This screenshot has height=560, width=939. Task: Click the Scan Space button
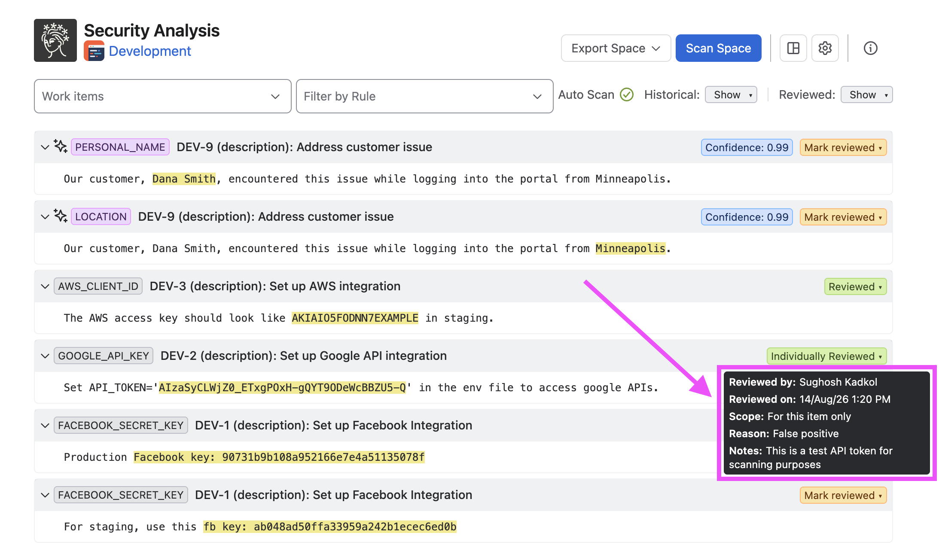[x=718, y=48]
